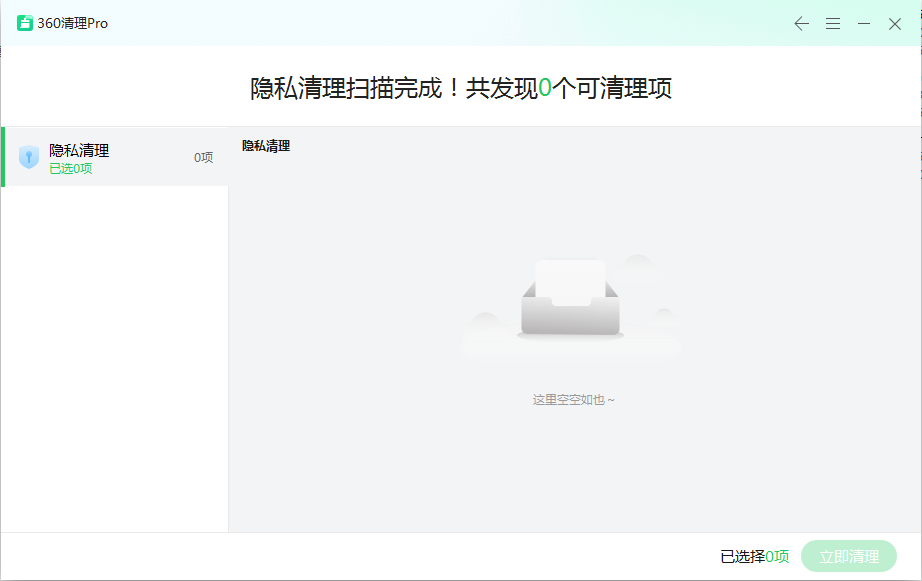Viewport: 922px width, 581px height.
Task: Click the blue shield privacy icon
Action: pyautogui.click(x=29, y=157)
